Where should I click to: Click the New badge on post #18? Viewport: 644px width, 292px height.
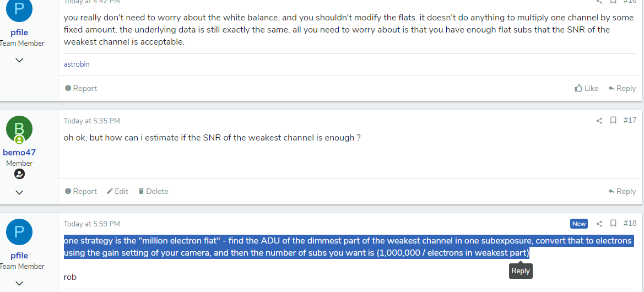point(578,224)
